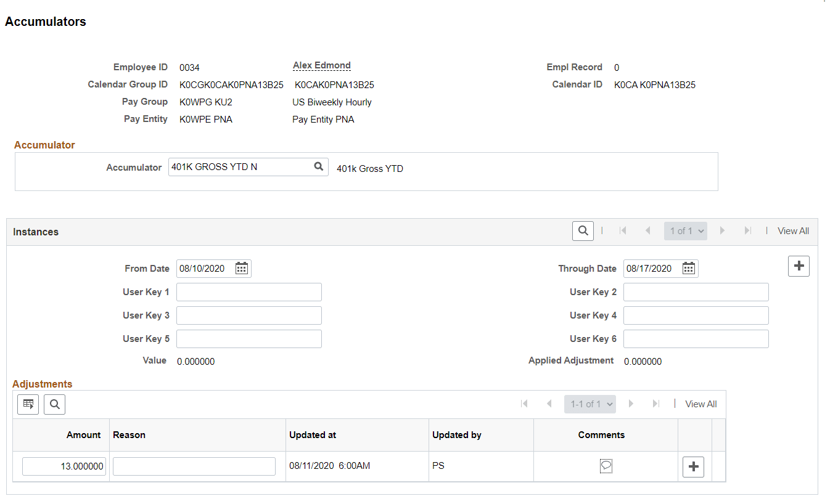Click first page arrow in Instances navigation
The height and width of the screenshot is (504, 838).
pos(623,230)
